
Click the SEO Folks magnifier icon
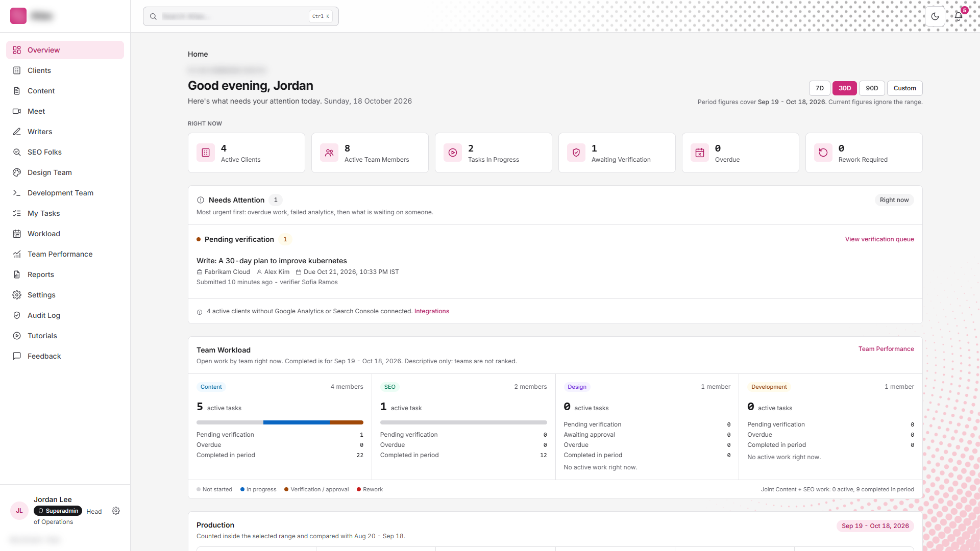coord(17,152)
